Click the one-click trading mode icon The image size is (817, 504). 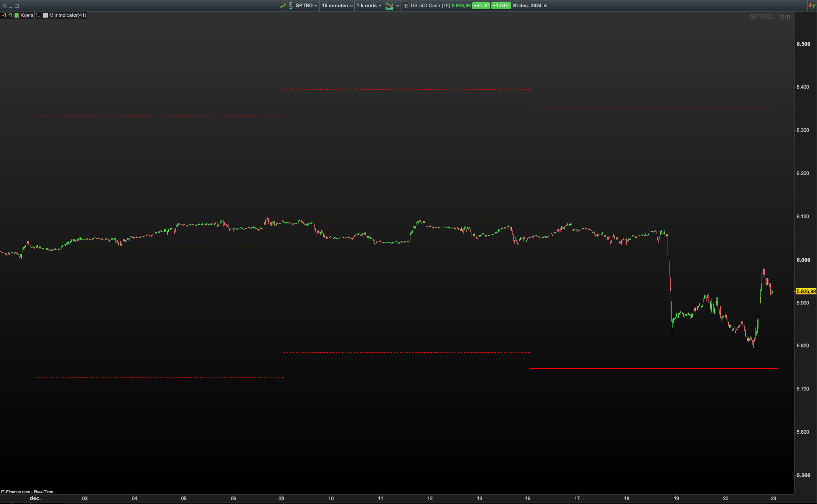(x=291, y=6)
